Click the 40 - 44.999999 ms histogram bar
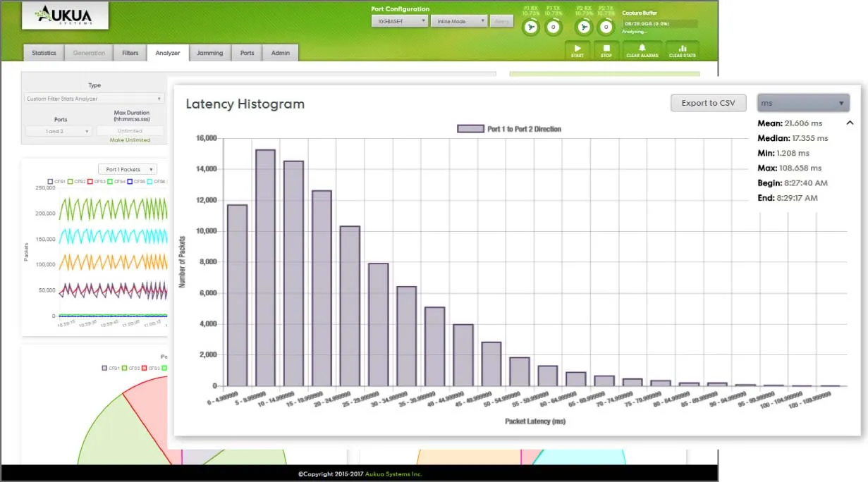 click(463, 355)
